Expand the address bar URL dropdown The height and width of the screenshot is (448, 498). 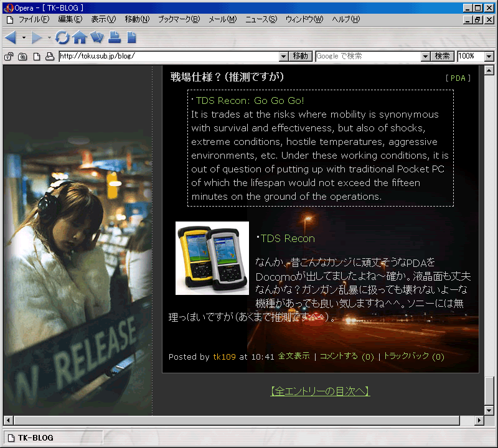pyautogui.click(x=284, y=57)
